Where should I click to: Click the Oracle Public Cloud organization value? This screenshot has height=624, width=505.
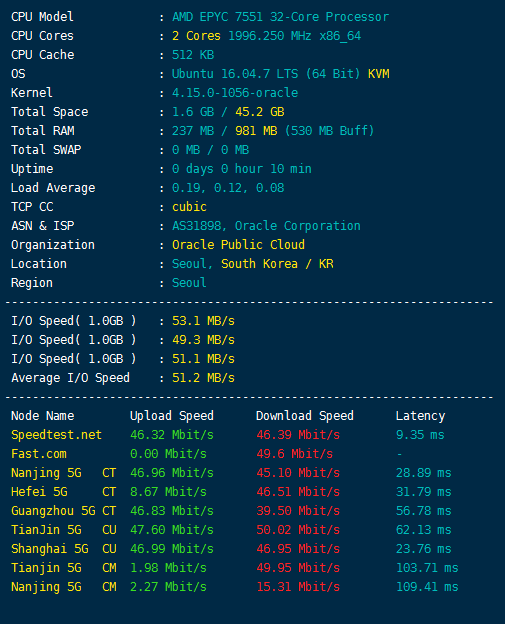pos(238,245)
